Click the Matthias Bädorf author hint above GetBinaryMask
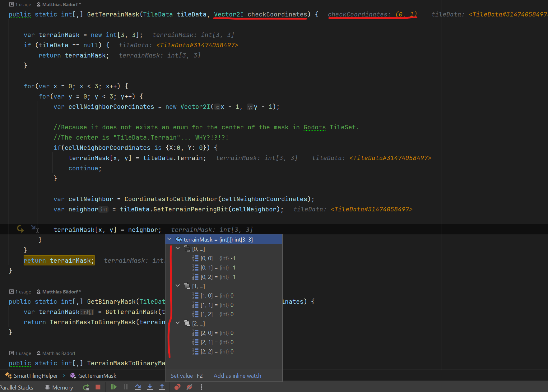Viewport: 548px width, 392px height. click(x=59, y=292)
